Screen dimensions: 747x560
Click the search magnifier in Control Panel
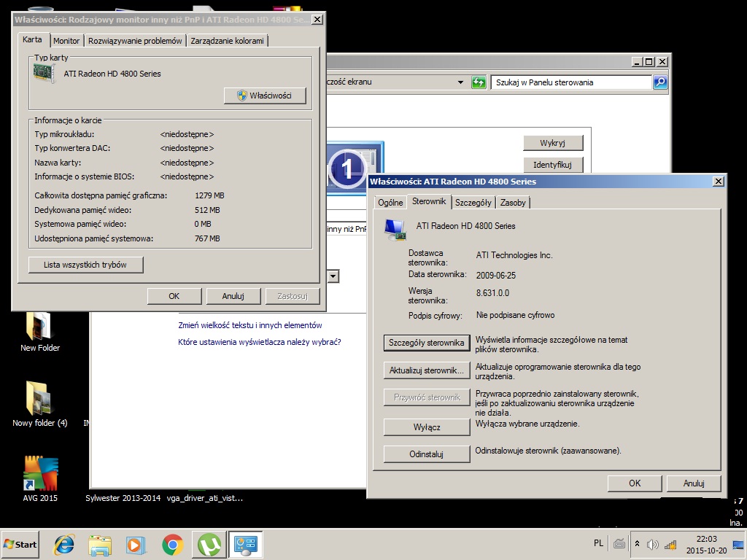click(660, 82)
